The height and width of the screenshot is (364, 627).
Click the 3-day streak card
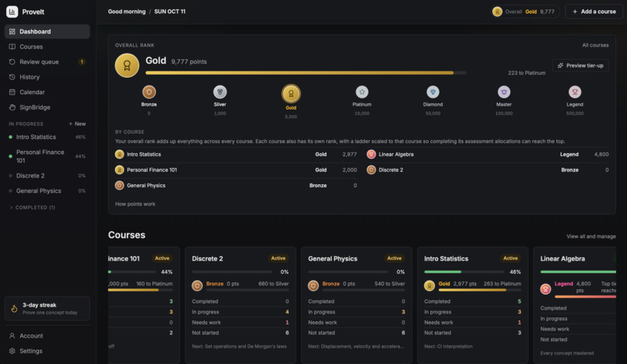(47, 309)
